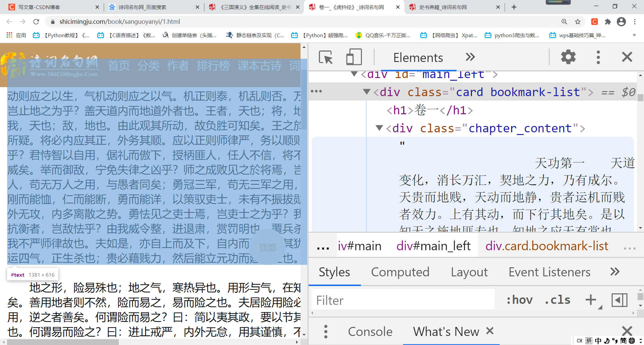Toggle the .cls class editor
This screenshot has height=345, width=644.
[557, 300]
